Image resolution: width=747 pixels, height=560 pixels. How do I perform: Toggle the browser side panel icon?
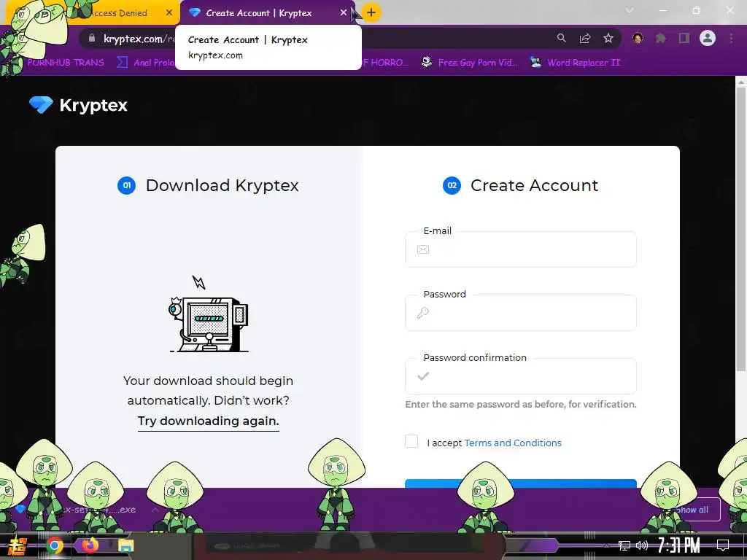point(684,38)
